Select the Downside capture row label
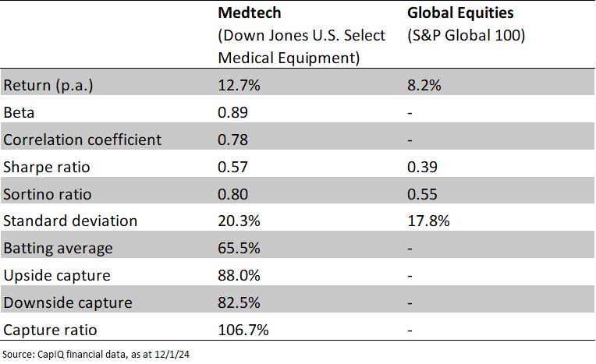Image resolution: width=596 pixels, height=364 pixels. [67, 302]
